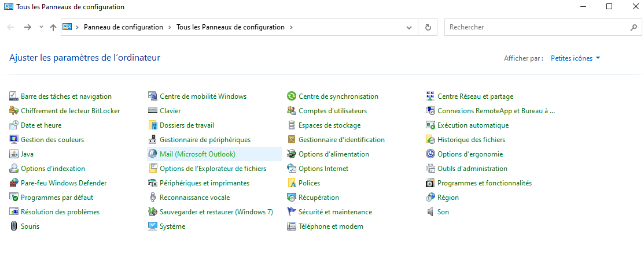Click the refresh button in address bar

tap(428, 27)
